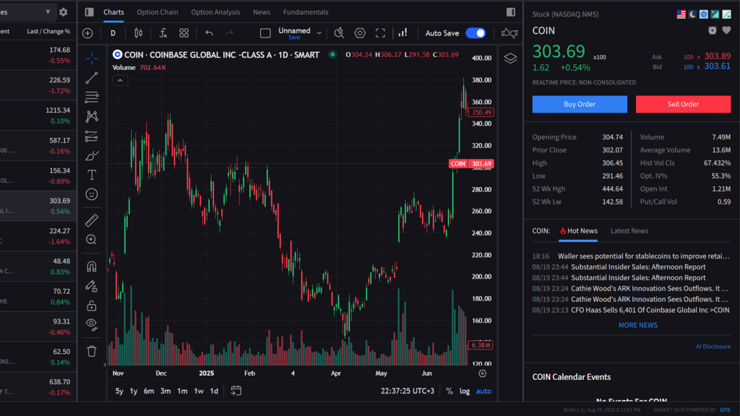
Task: Select the crosshair cursor tool
Action: (92, 59)
